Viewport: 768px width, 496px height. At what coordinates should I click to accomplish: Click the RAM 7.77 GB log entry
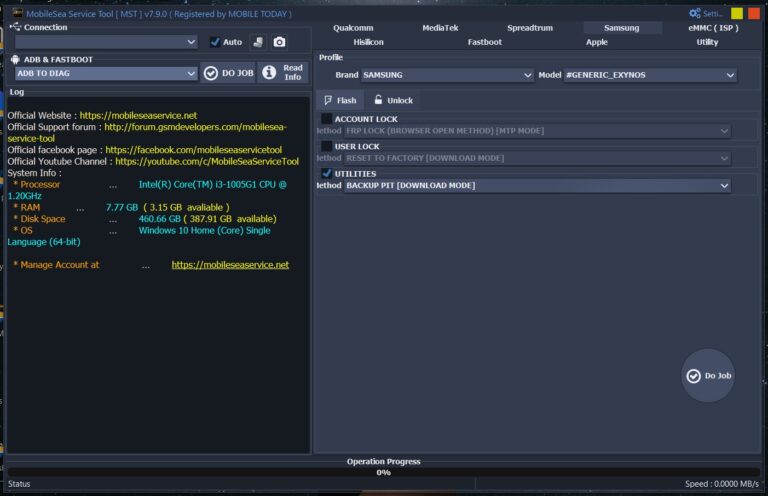click(x=121, y=207)
